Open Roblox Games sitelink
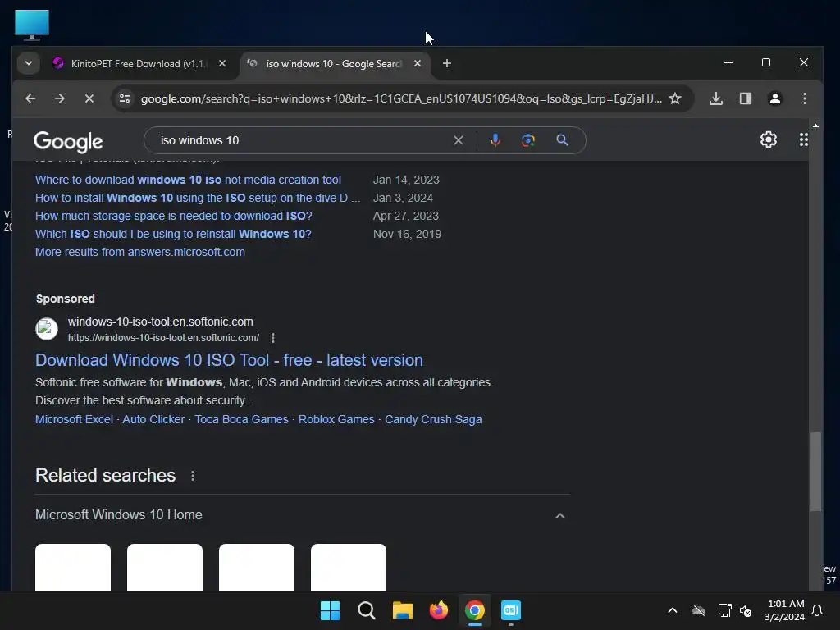The height and width of the screenshot is (630, 840). click(336, 419)
